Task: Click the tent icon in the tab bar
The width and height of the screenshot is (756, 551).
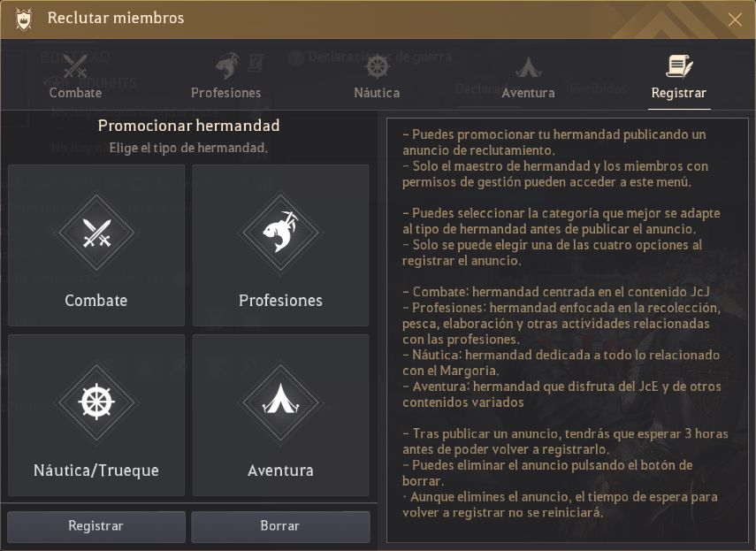Action: [528, 67]
